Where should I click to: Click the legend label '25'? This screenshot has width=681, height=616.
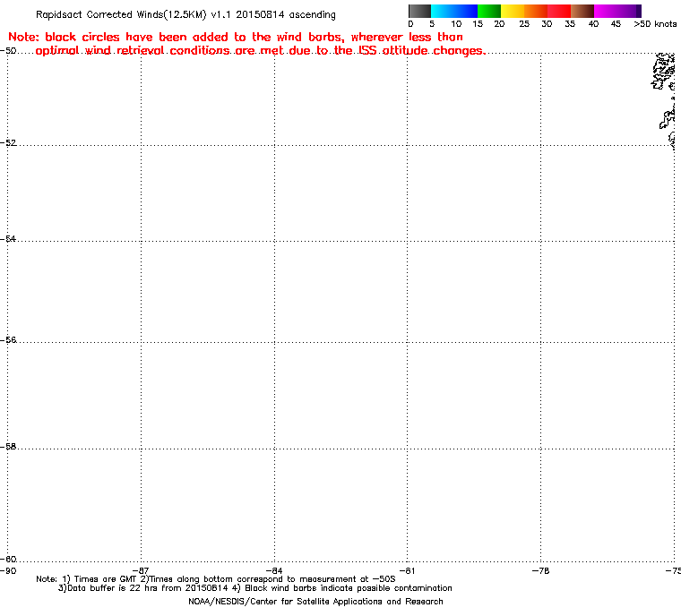524,24
